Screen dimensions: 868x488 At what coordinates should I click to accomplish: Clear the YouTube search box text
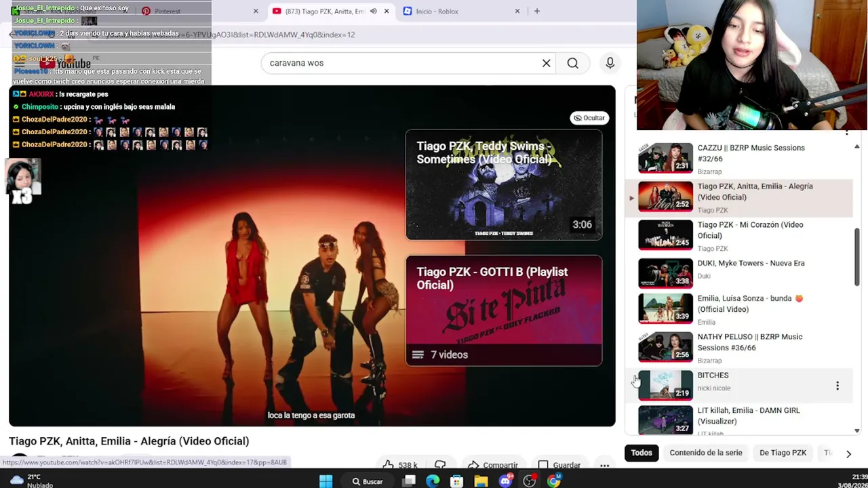click(547, 63)
